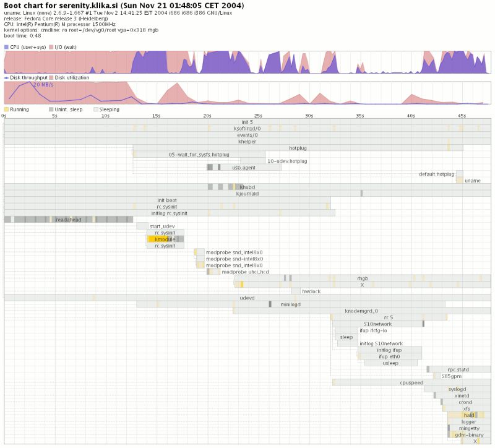Click the CPU (user+sys) legend color swatch
This screenshot has width=495, height=448.
pos(6,47)
